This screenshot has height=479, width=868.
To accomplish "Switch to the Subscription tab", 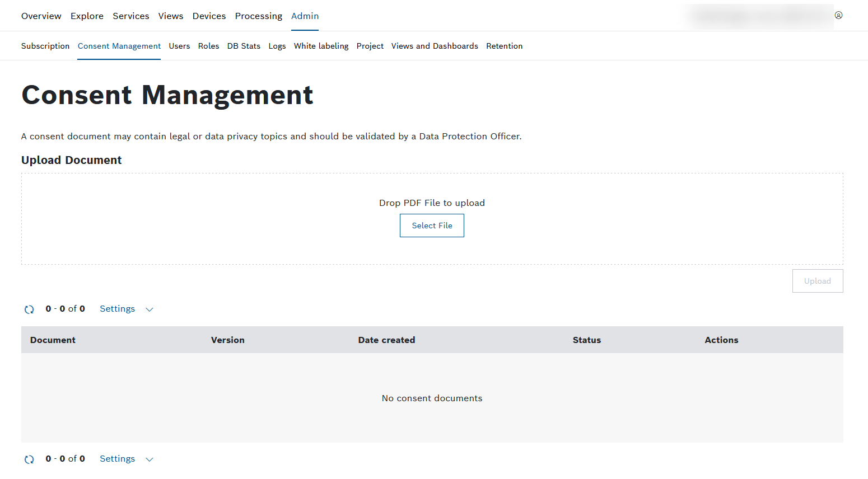I will pyautogui.click(x=45, y=46).
